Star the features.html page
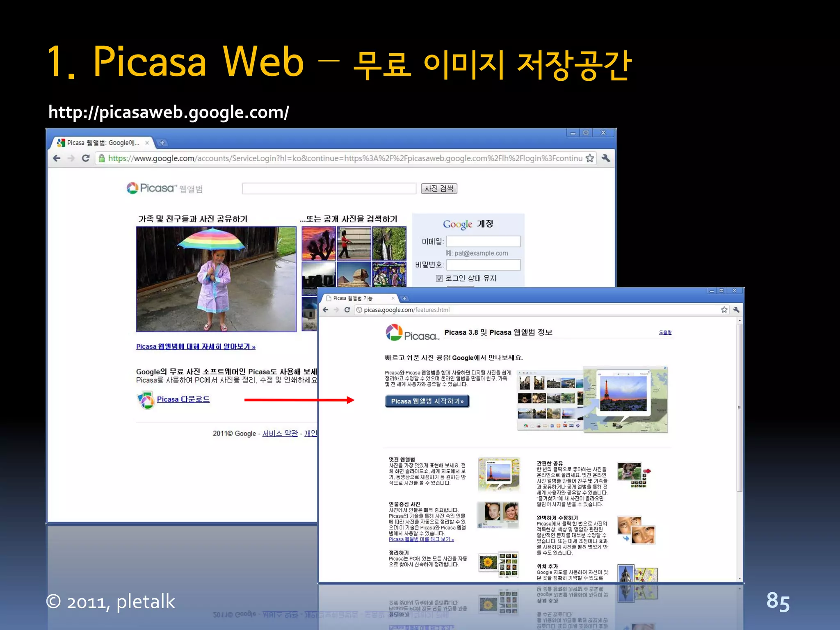Image resolution: width=840 pixels, height=630 pixels. (724, 310)
